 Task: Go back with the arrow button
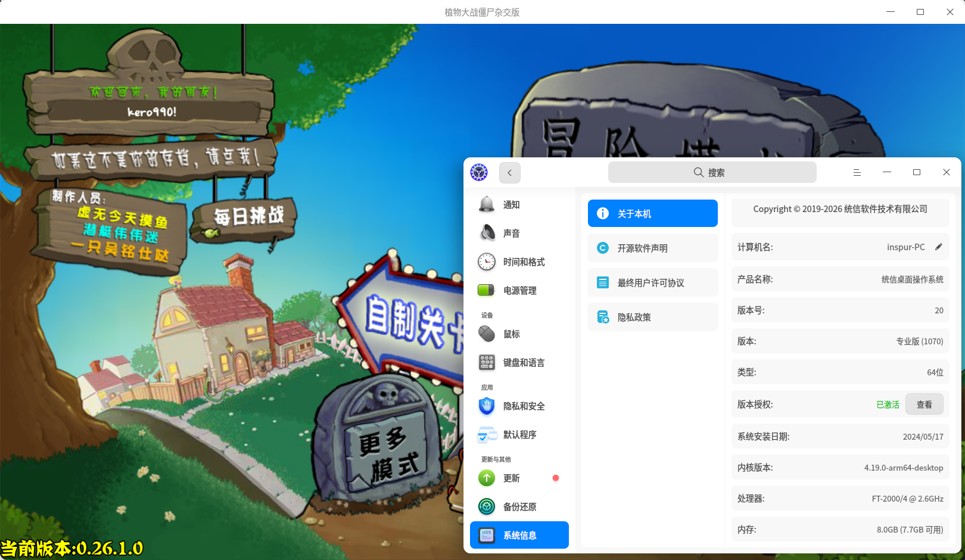coord(510,173)
